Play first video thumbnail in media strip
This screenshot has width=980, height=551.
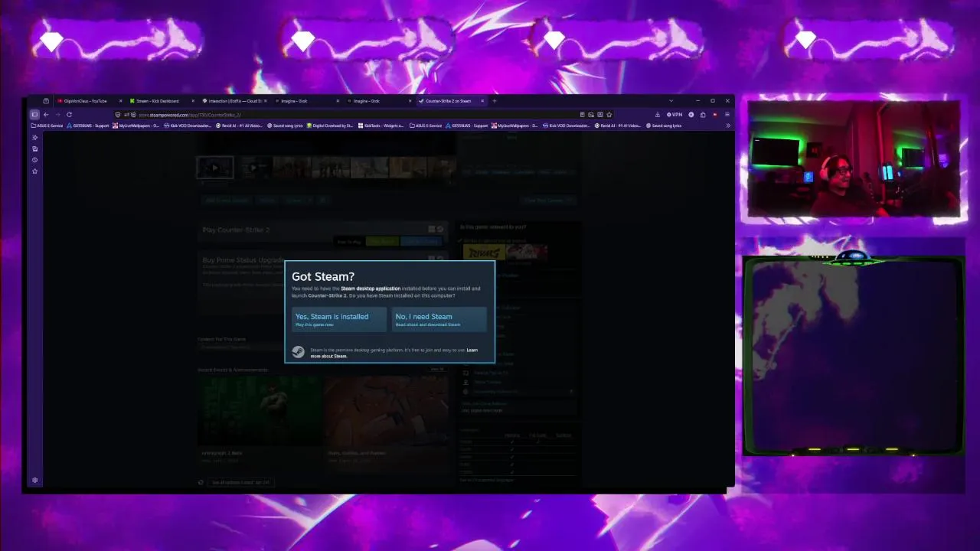[x=214, y=168]
